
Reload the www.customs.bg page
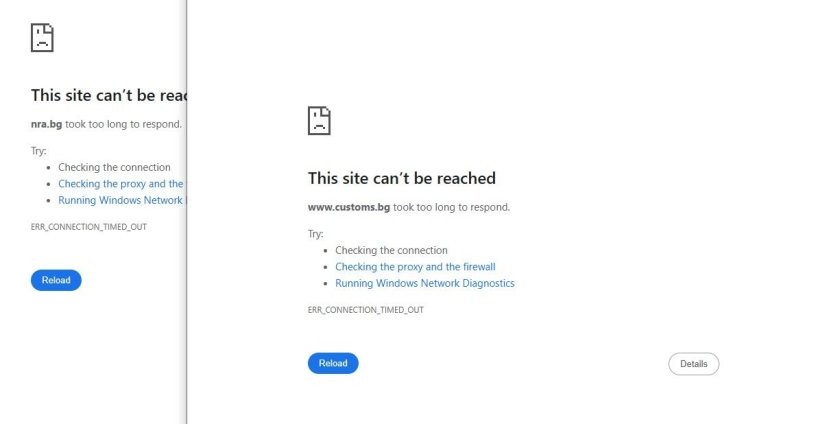[x=333, y=363]
